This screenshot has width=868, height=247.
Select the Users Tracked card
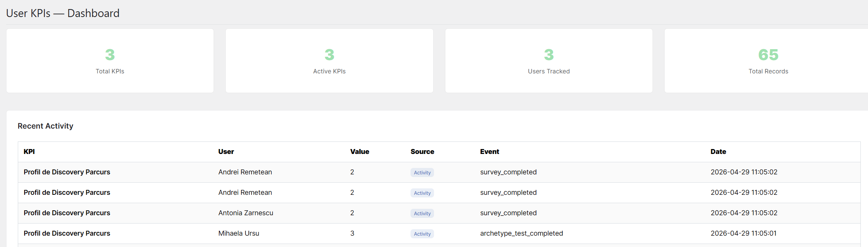click(x=549, y=61)
